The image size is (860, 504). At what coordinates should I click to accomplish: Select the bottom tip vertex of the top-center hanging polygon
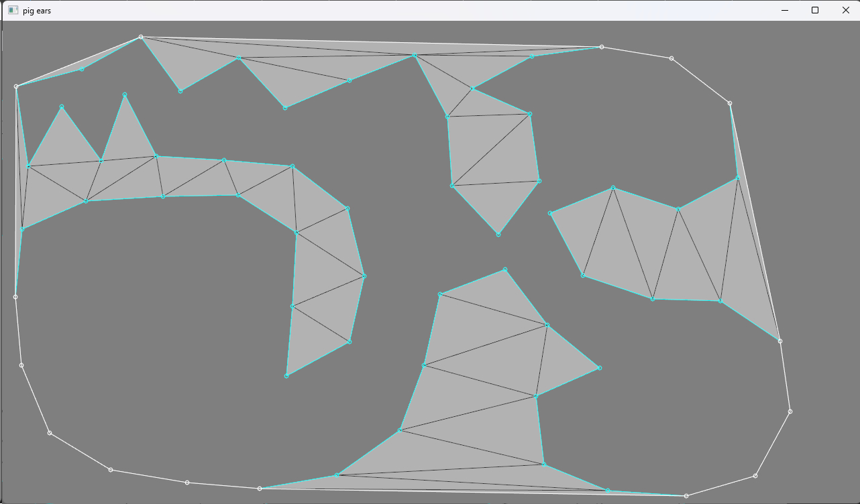point(498,235)
